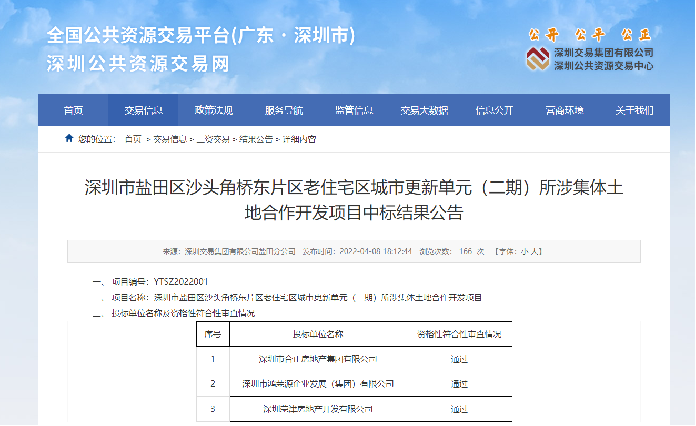Open the 监督信息 menu item
The width and height of the screenshot is (696, 426).
pyautogui.click(x=354, y=110)
